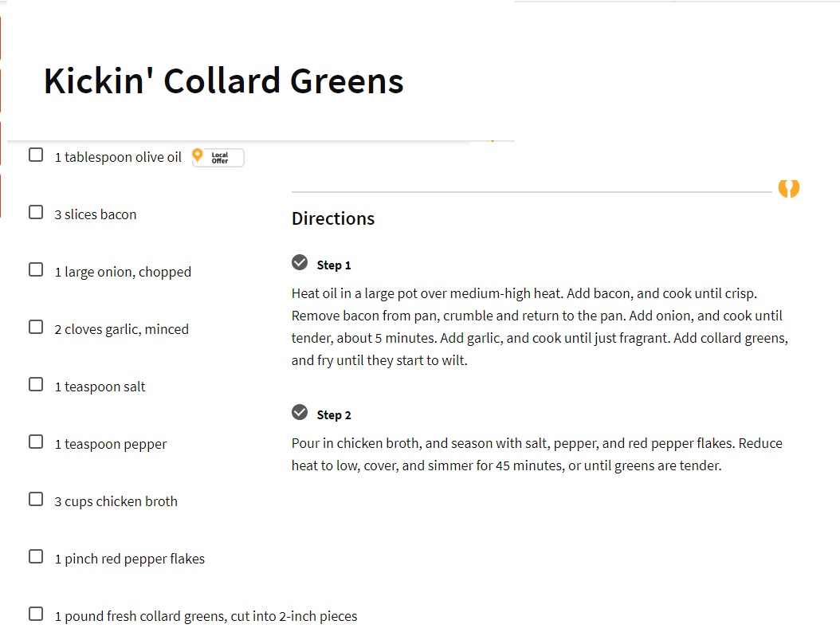Tick the 1 teaspoon salt checkbox
This screenshot has height=644, width=840.
tap(36, 384)
